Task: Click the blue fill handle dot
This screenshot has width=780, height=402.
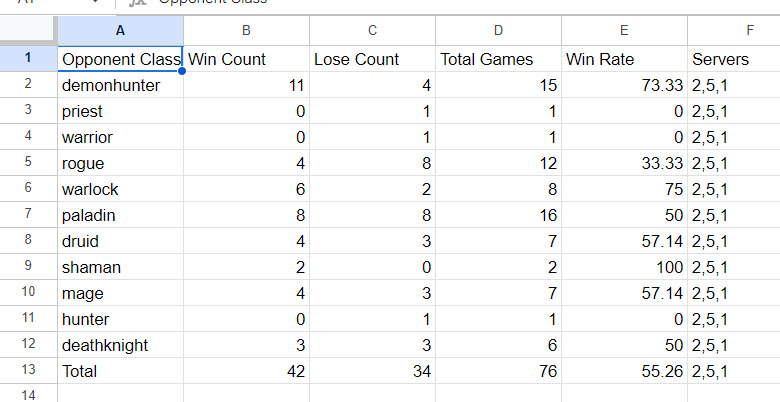Action: click(182, 71)
